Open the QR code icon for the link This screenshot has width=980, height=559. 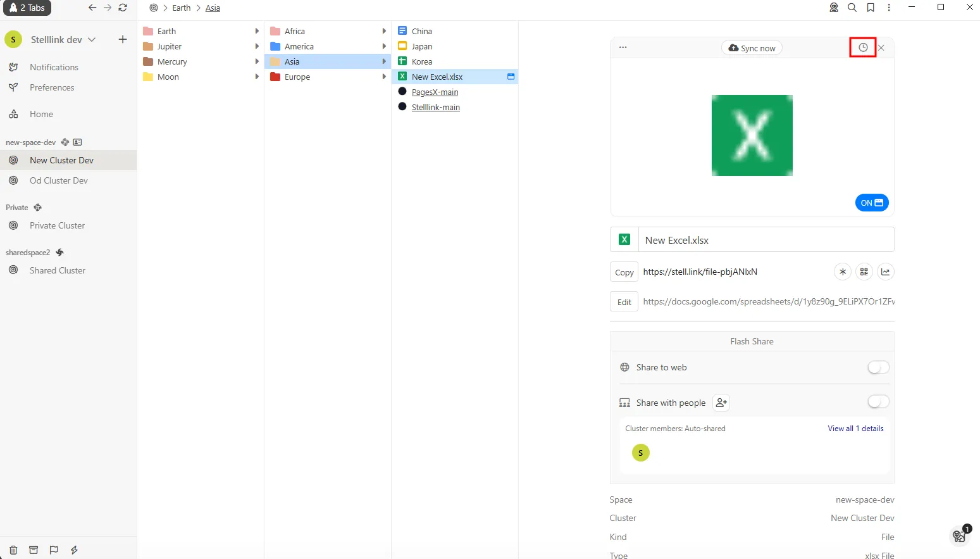864,272
